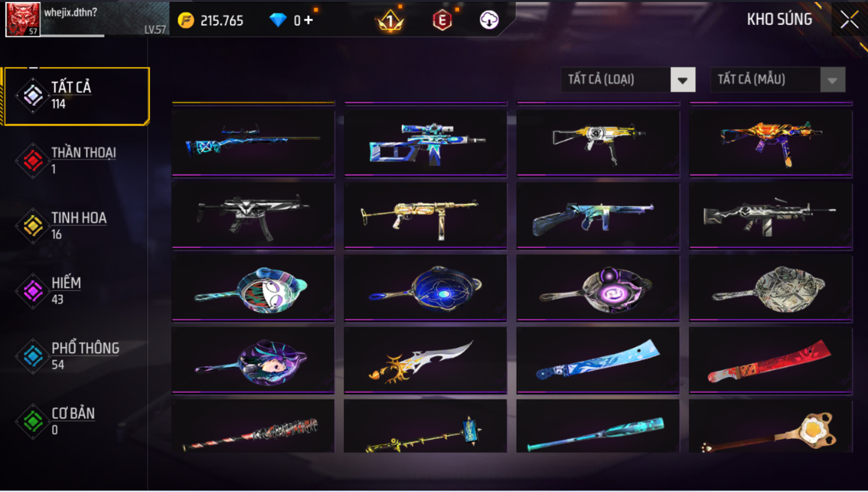Switch to Thần Thoại rarity tab
The image size is (868, 492).
pos(74,161)
